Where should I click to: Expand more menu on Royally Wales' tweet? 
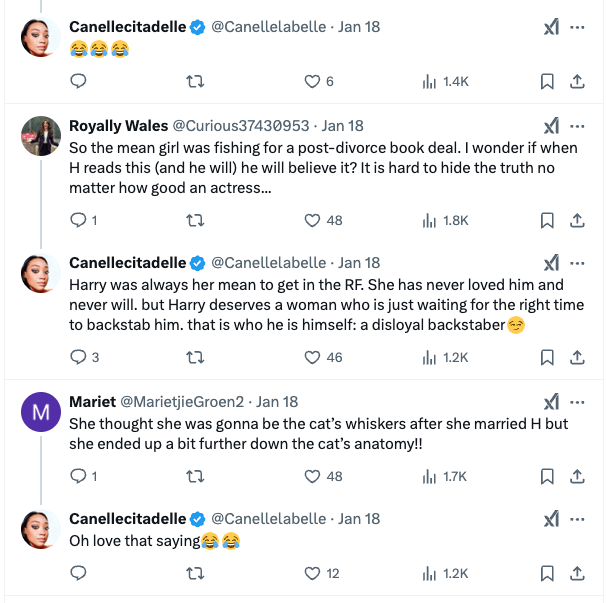[x=577, y=126]
